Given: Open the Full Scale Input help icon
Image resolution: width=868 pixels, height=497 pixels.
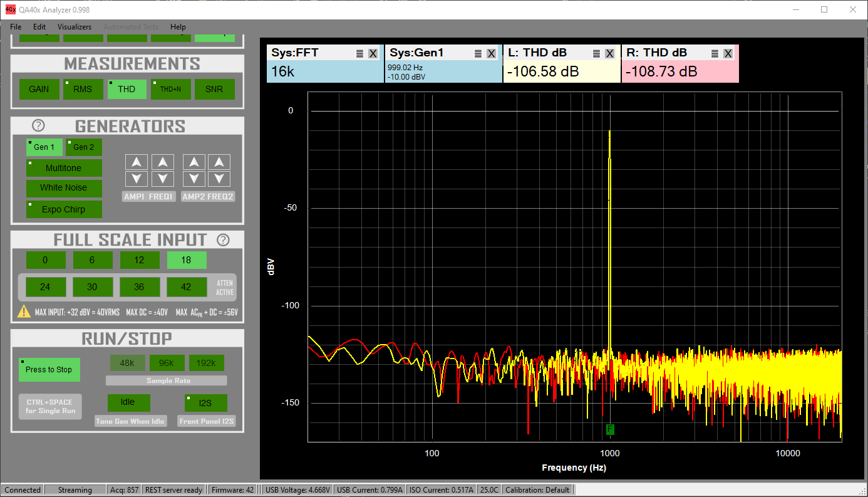Looking at the screenshot, I should [223, 239].
